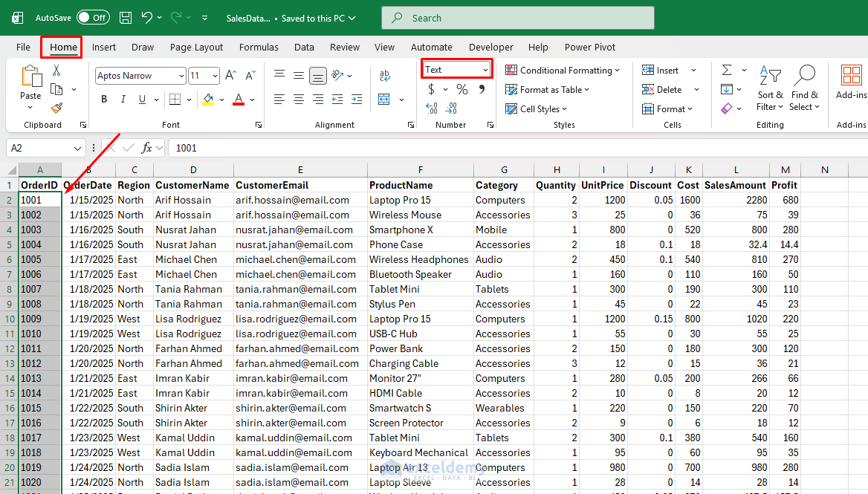Viewport: 868px width, 494px height.
Task: Click the Save icon in title bar
Action: pyautogui.click(x=126, y=18)
